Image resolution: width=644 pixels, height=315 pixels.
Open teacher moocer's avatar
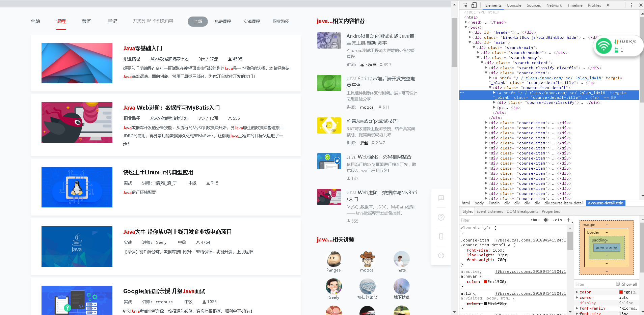tap(368, 259)
